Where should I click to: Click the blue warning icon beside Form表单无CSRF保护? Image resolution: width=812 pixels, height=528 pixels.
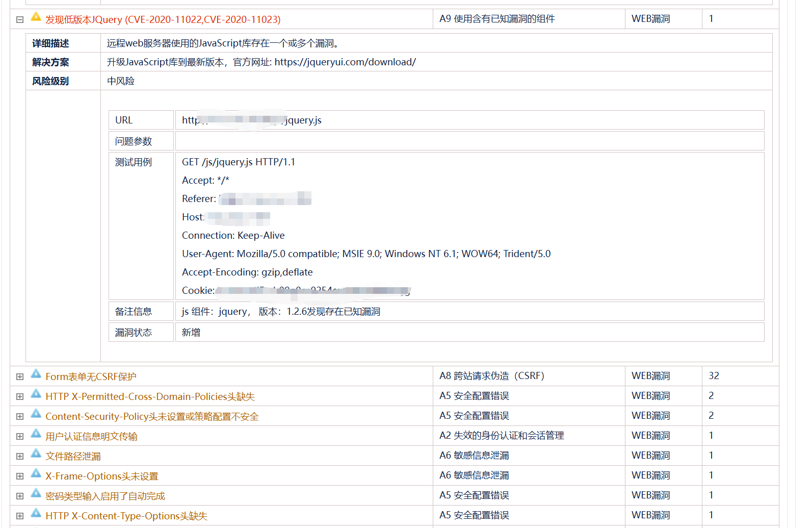point(36,374)
